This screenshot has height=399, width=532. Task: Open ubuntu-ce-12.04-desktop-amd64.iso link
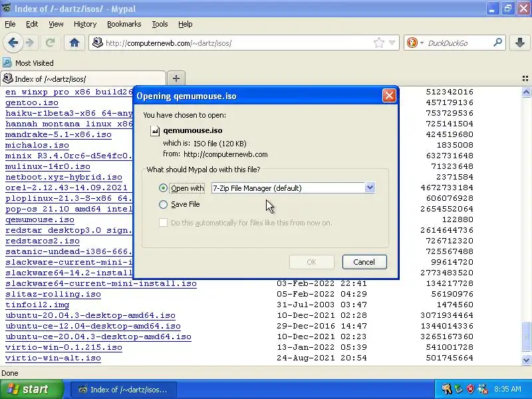coord(93,326)
